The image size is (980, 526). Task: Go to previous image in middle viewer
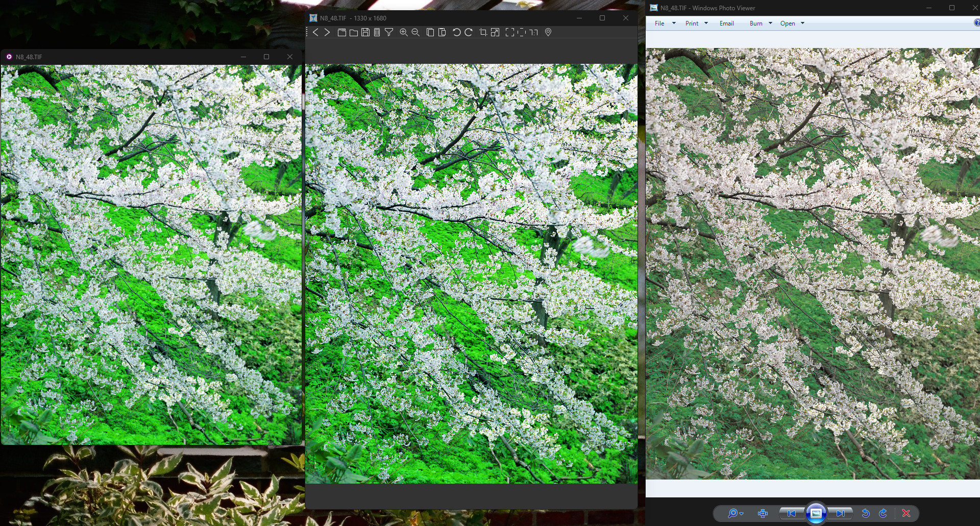coord(315,32)
